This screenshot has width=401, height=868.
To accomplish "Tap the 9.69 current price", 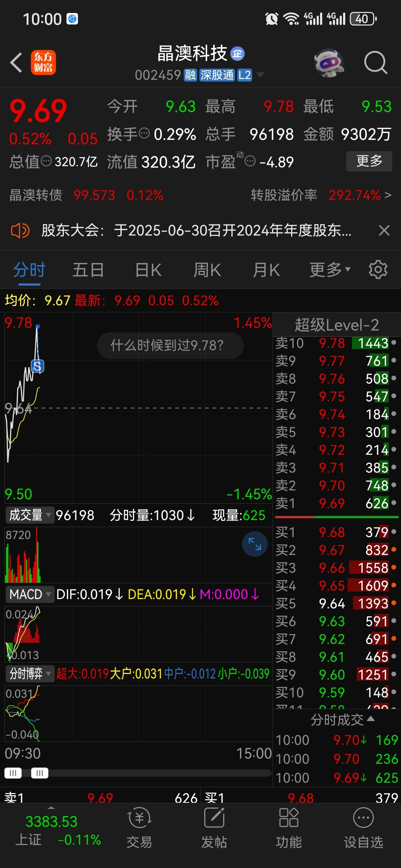I will (x=38, y=111).
